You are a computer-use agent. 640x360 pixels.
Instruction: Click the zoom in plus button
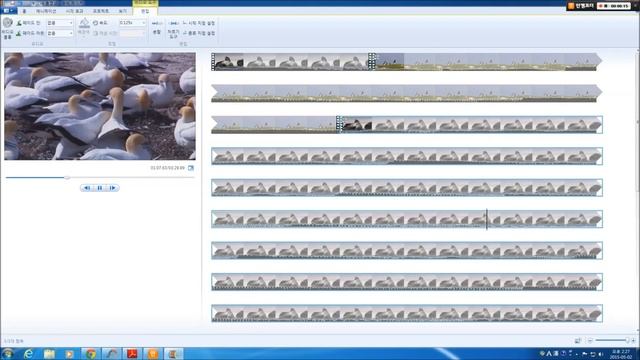[633, 340]
